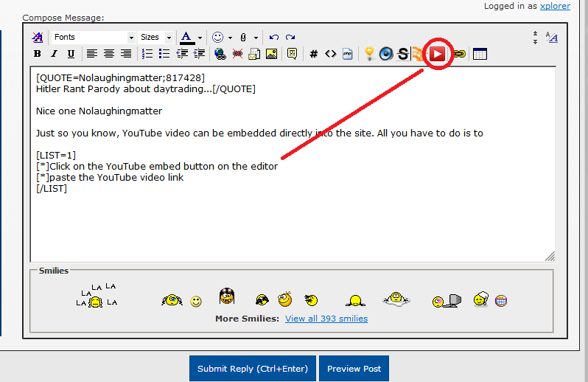Expand the smilies dropdown arrow
Viewport: 588px width, 382px height.
click(x=230, y=38)
